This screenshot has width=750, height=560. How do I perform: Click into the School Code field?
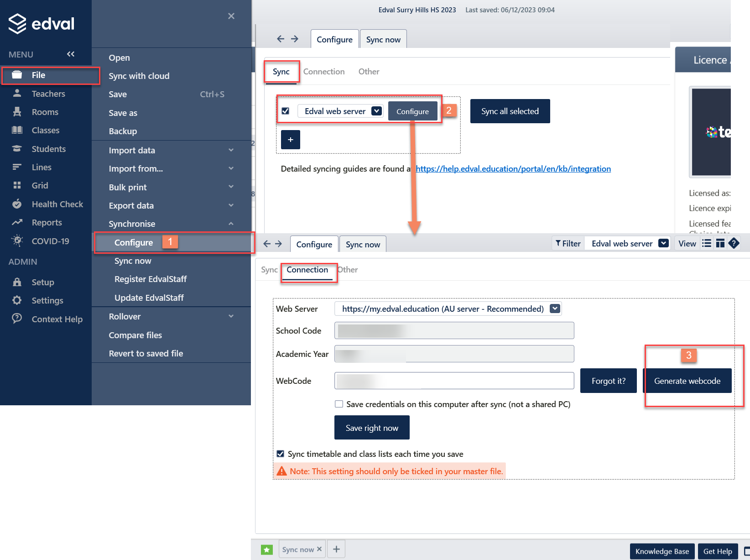[454, 330]
